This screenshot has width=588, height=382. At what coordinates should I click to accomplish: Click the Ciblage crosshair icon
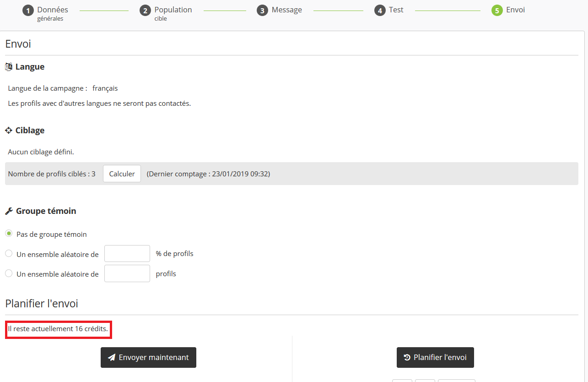point(8,131)
